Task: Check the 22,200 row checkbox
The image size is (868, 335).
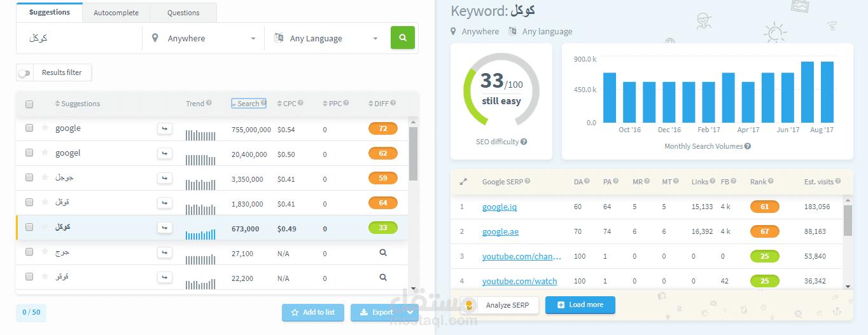Action: [29, 277]
